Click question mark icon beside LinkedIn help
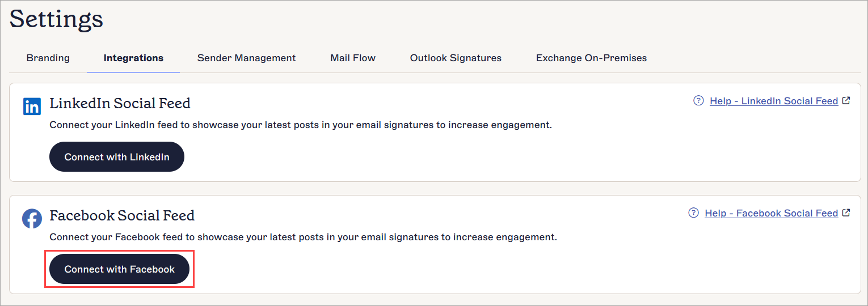This screenshot has width=868, height=306. (x=698, y=101)
